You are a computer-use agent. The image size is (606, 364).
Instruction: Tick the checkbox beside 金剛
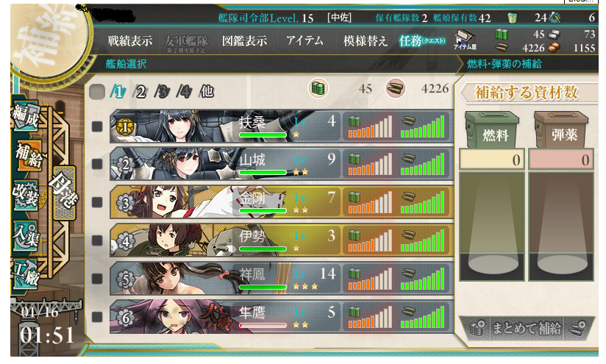point(97,202)
